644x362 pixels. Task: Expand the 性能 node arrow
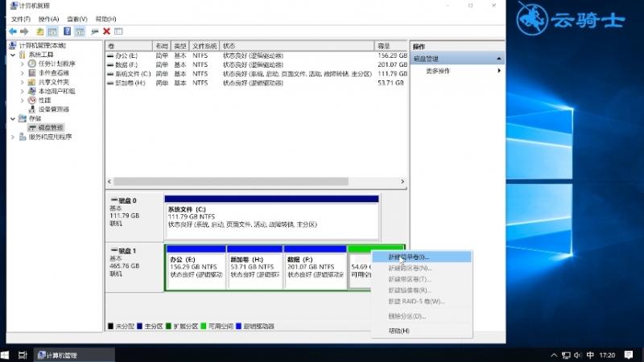23,100
